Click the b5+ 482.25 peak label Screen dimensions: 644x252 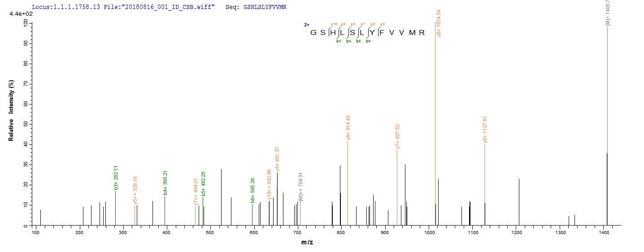[204, 184]
